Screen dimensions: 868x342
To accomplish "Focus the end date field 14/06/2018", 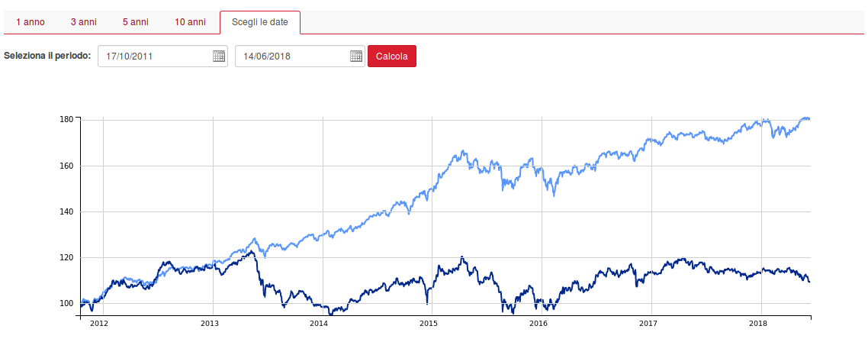I will 292,56.
